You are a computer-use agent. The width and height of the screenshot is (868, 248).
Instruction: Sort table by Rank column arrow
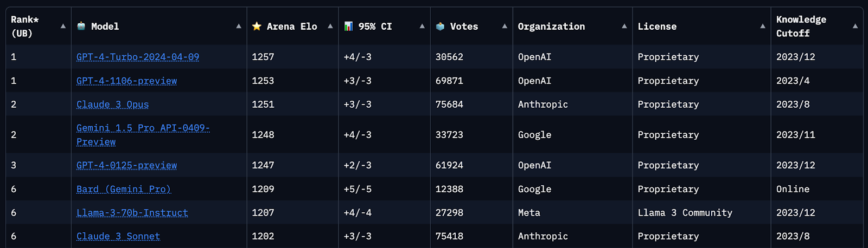click(x=63, y=26)
